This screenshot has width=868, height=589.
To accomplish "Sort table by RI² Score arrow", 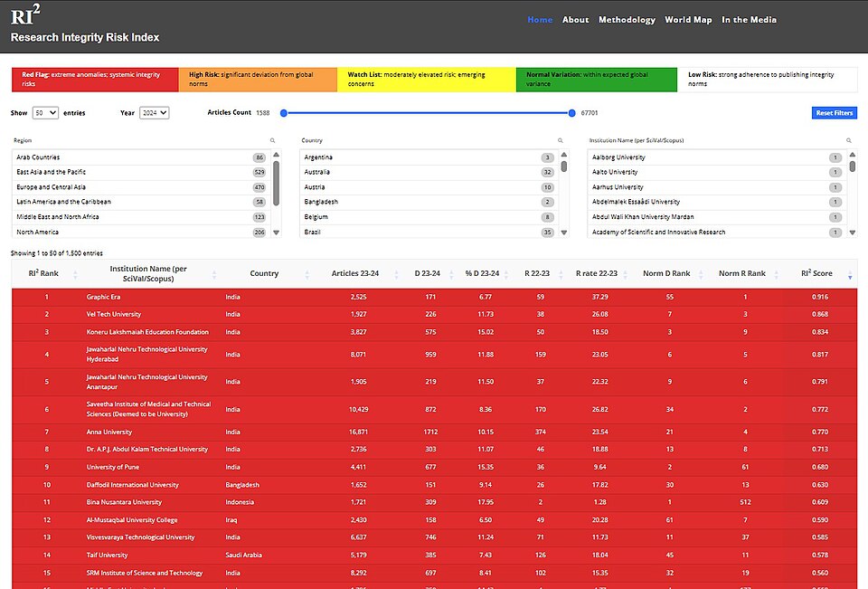I will 850,275.
